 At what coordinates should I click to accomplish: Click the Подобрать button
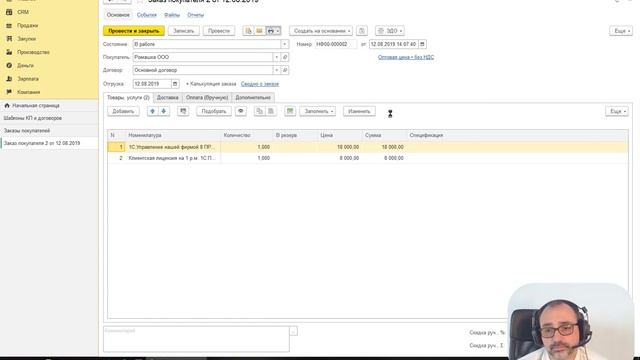(214, 111)
